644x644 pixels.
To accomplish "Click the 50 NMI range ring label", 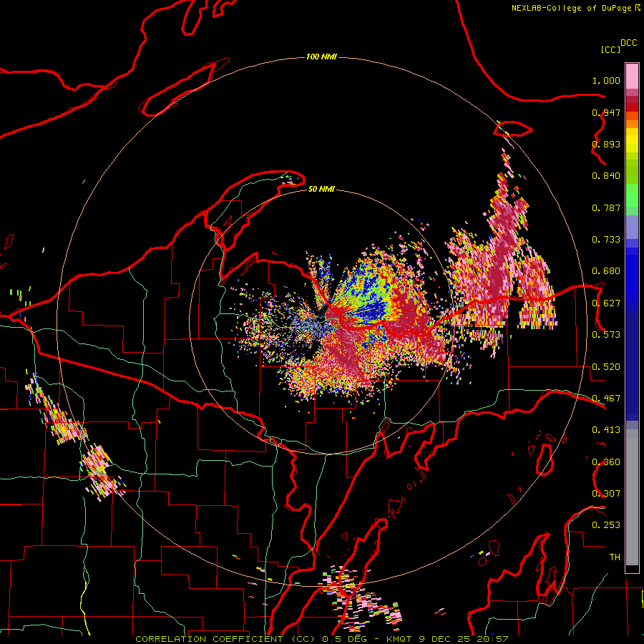I will click(321, 189).
